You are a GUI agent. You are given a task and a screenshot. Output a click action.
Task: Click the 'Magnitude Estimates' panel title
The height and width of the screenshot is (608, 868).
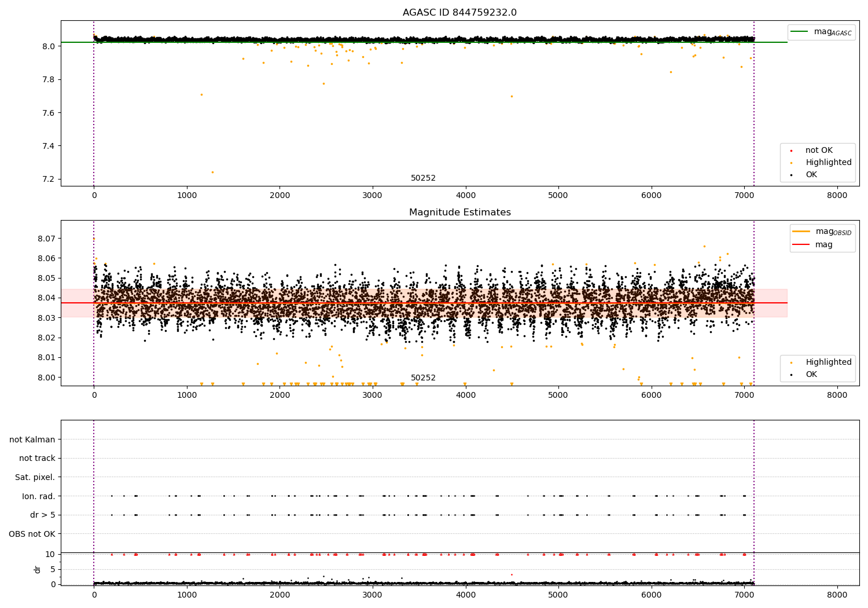pos(459,213)
